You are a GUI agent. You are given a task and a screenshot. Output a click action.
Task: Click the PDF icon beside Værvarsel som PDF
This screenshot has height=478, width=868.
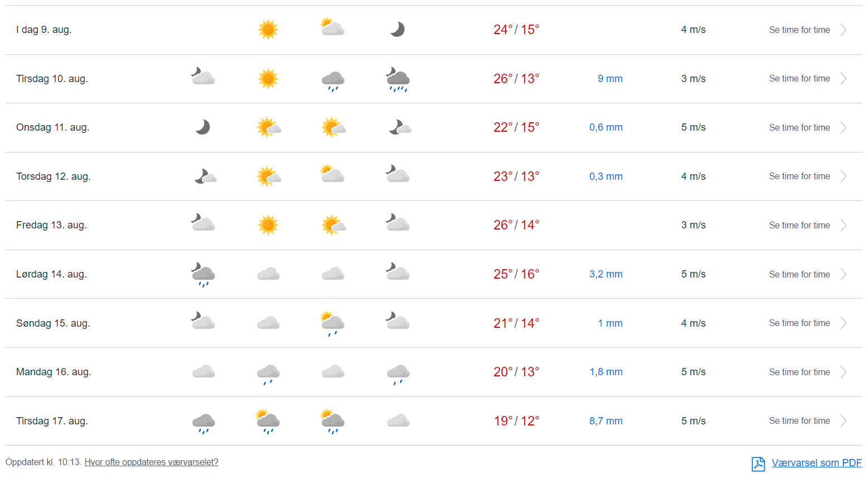(x=758, y=463)
